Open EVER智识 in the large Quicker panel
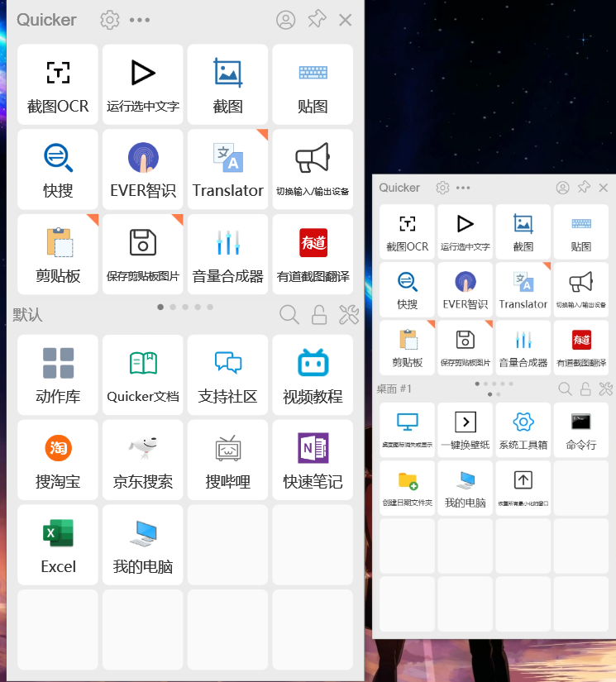Screen dimensions: 616x682 click(x=143, y=169)
